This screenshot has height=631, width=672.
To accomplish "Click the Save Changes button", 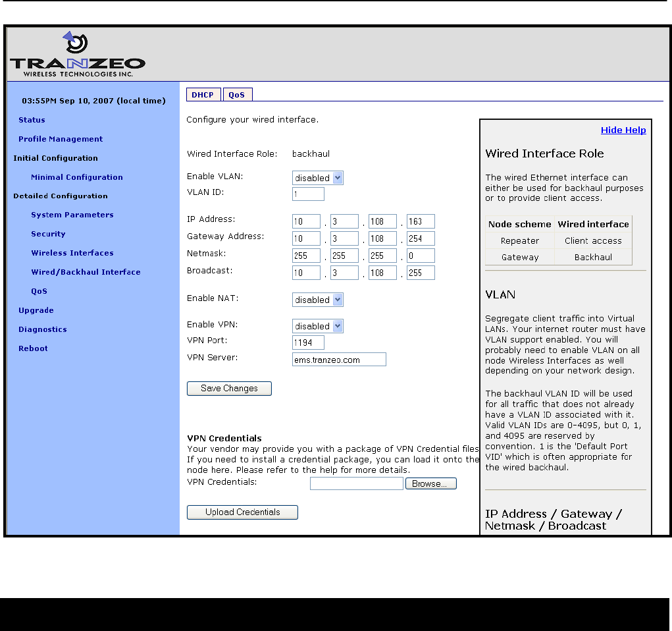I will click(229, 389).
